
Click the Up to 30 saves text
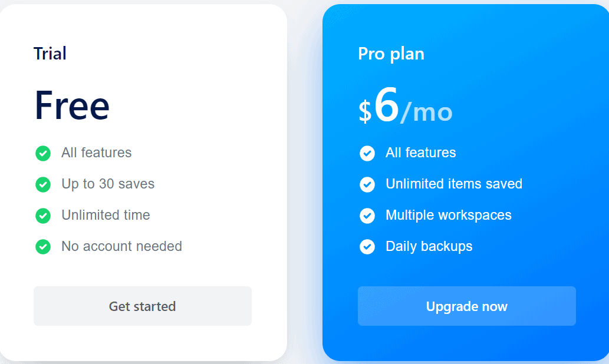click(107, 184)
